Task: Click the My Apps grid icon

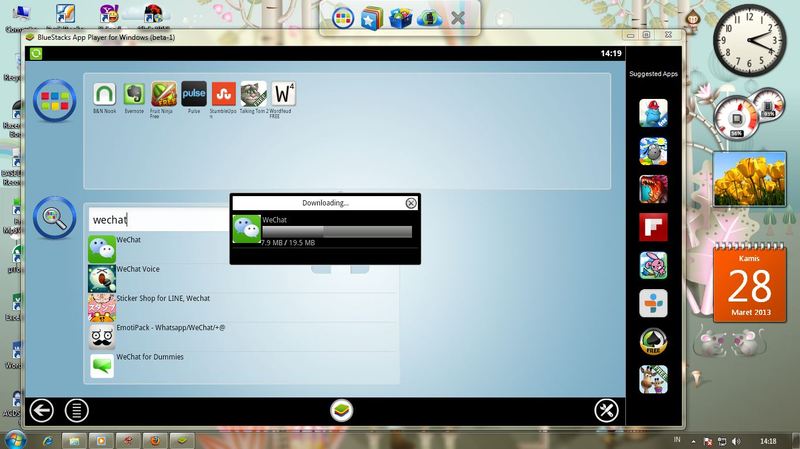Action: [55, 101]
